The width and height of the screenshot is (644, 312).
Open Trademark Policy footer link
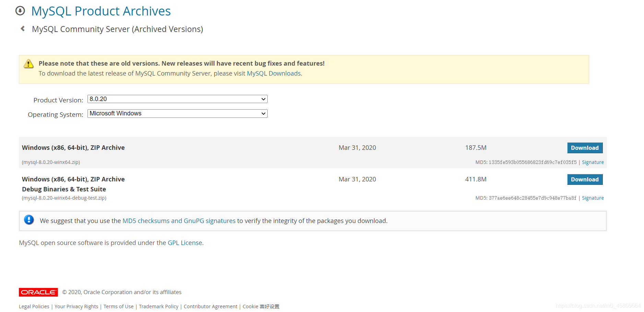(x=159, y=307)
